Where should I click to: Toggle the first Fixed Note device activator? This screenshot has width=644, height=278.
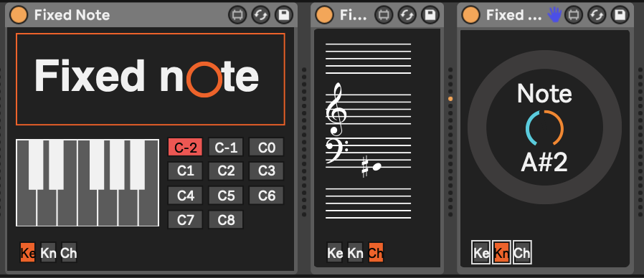point(19,15)
